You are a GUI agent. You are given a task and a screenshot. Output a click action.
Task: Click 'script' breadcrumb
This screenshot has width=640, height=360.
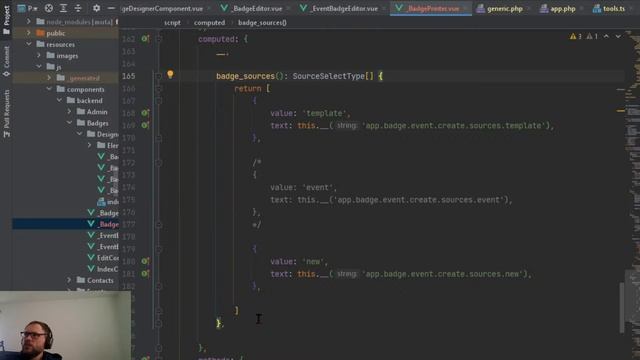(172, 23)
